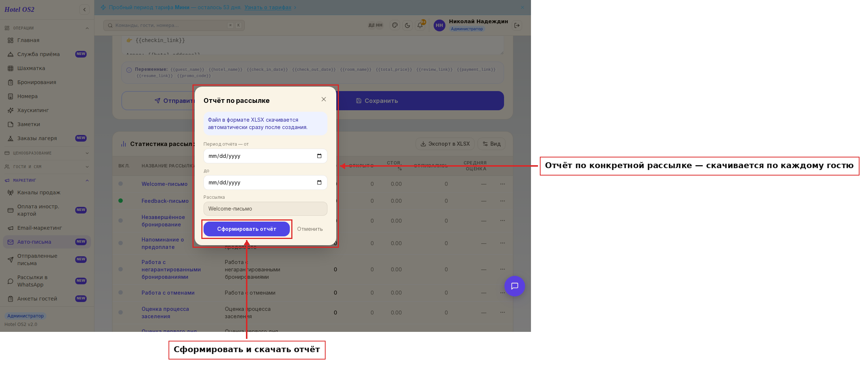
Task: Open the Узнать о тарифах link
Action: coord(268,7)
